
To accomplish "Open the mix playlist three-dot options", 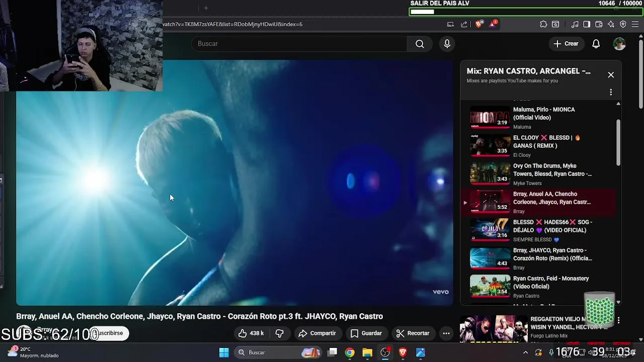I will (611, 92).
